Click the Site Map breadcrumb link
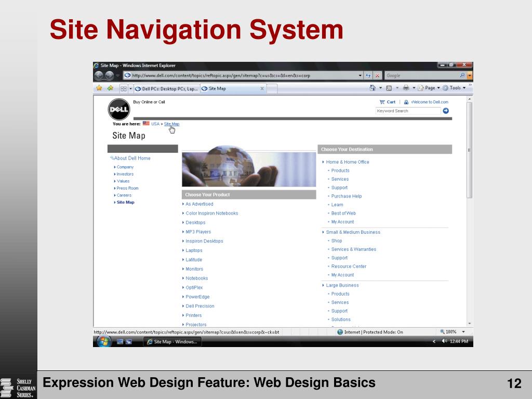This screenshot has width=532, height=399. [x=171, y=124]
